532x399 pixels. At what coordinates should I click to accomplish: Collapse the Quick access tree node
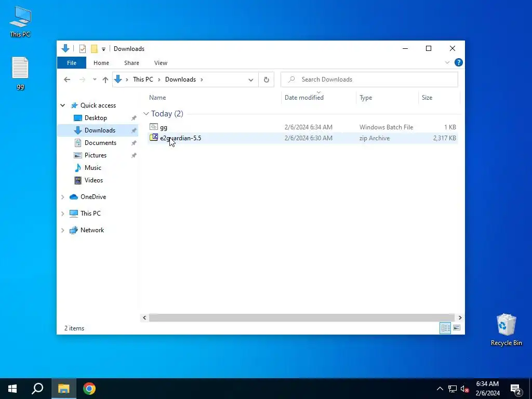pos(63,105)
